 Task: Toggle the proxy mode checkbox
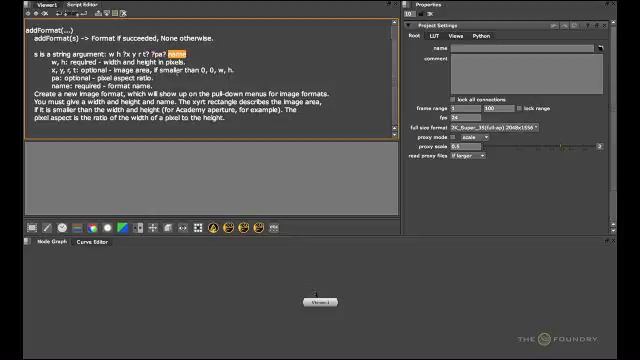pyautogui.click(x=453, y=137)
